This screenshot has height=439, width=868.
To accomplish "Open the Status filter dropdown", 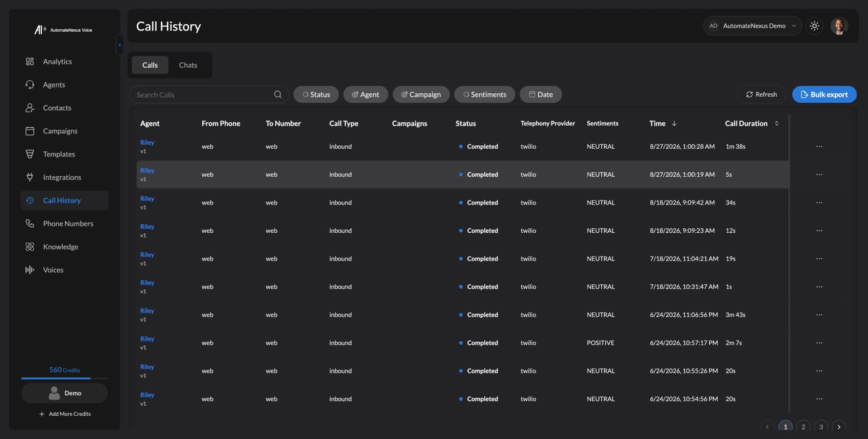I will (x=316, y=94).
